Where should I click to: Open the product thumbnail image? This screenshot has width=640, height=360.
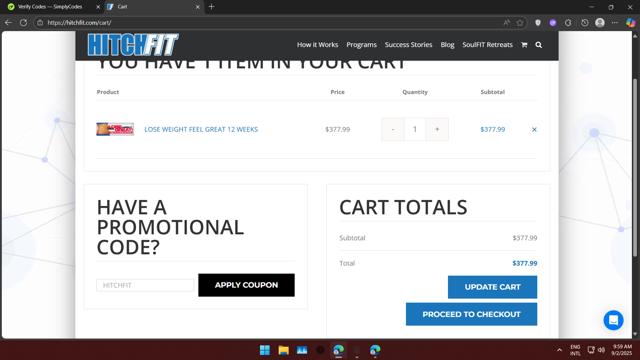[x=115, y=129]
